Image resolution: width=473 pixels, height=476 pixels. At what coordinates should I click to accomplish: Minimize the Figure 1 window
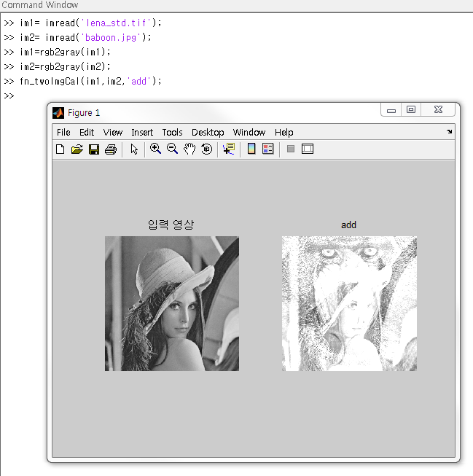click(x=391, y=110)
